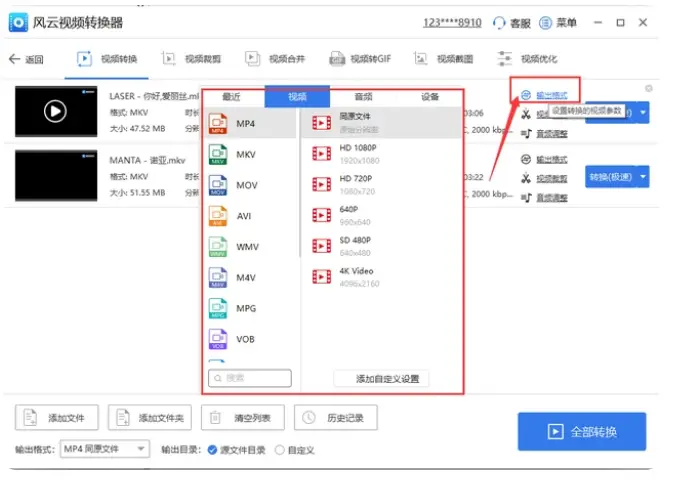
Task: Click 添加文件 button
Action: pyautogui.click(x=57, y=417)
